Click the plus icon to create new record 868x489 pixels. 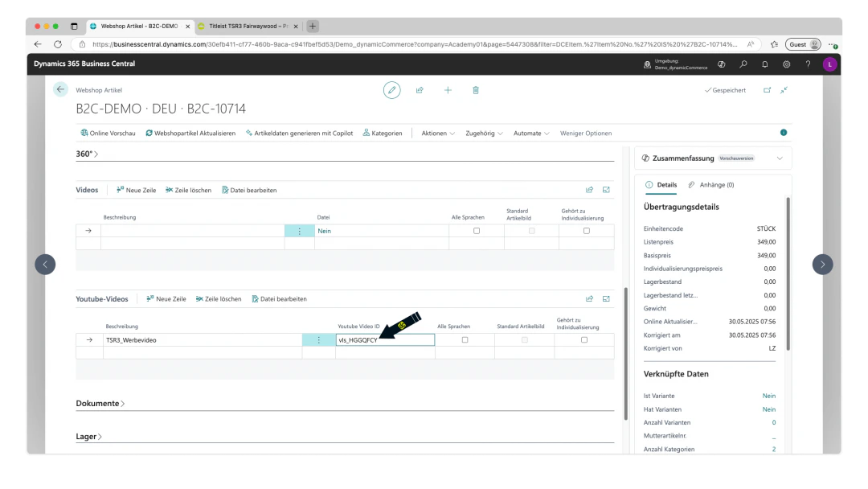click(448, 90)
